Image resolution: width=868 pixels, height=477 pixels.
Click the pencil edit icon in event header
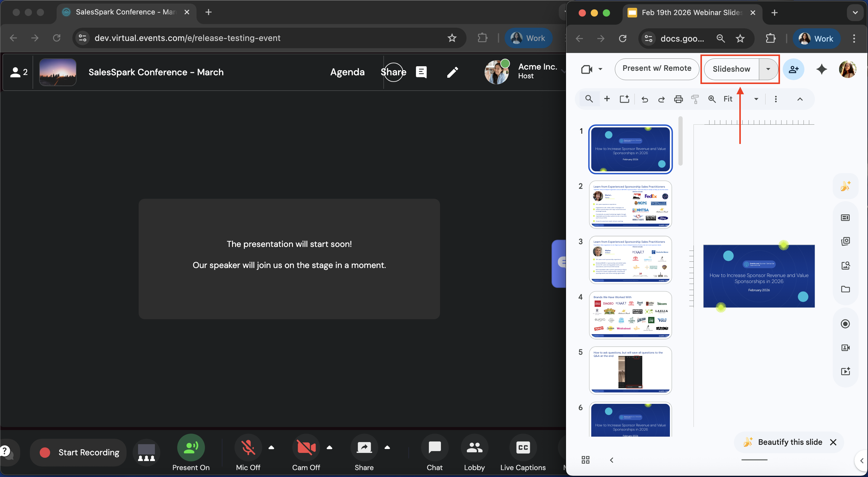tap(452, 72)
